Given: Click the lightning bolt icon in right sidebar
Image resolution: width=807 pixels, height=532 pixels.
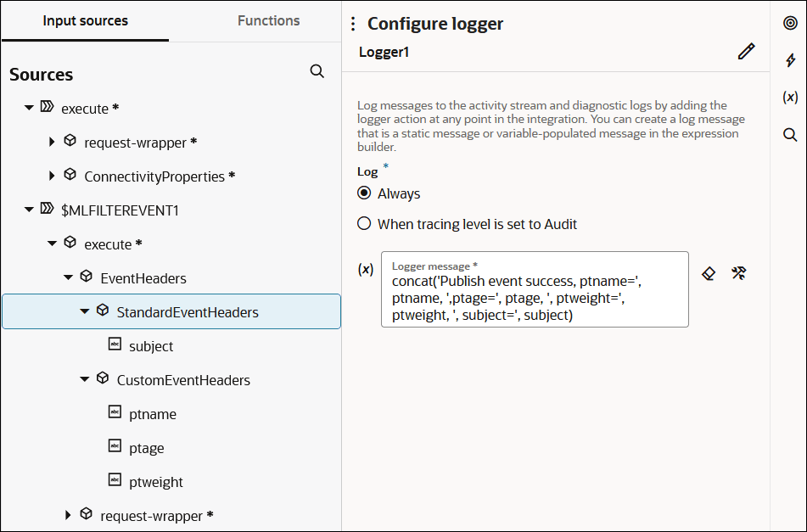Looking at the screenshot, I should click(x=790, y=60).
